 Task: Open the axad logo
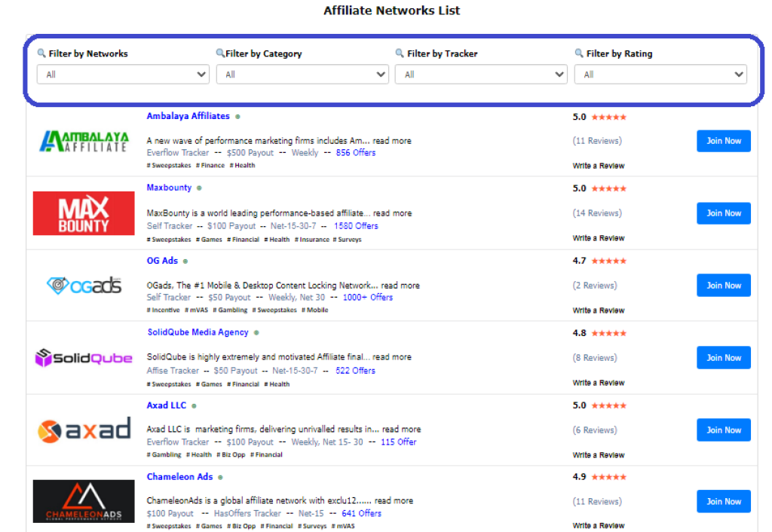[x=84, y=430]
